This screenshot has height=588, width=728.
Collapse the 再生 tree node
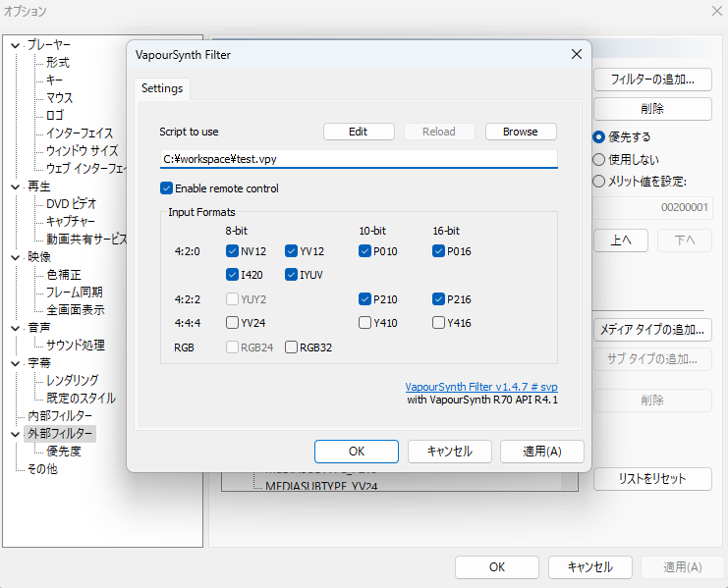point(15,187)
